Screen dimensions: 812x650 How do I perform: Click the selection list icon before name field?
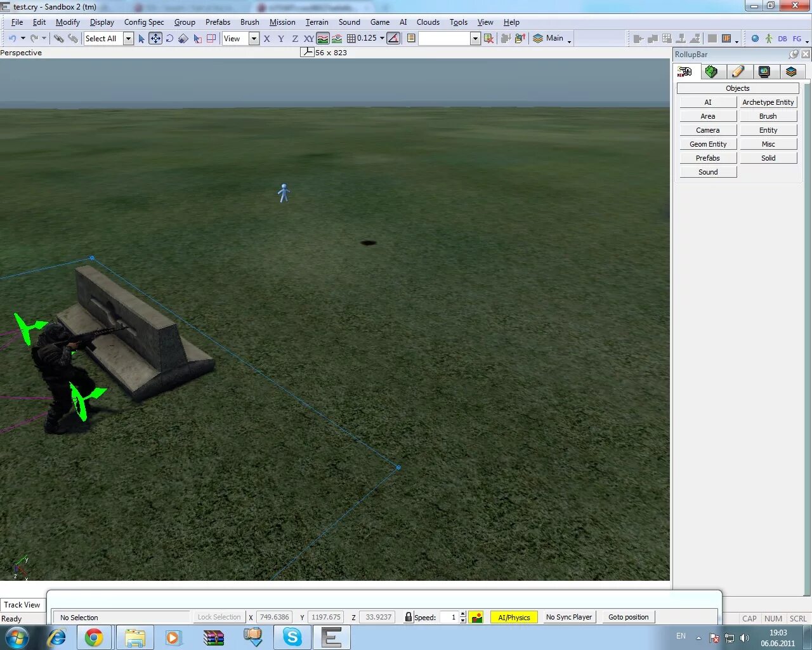coord(411,39)
